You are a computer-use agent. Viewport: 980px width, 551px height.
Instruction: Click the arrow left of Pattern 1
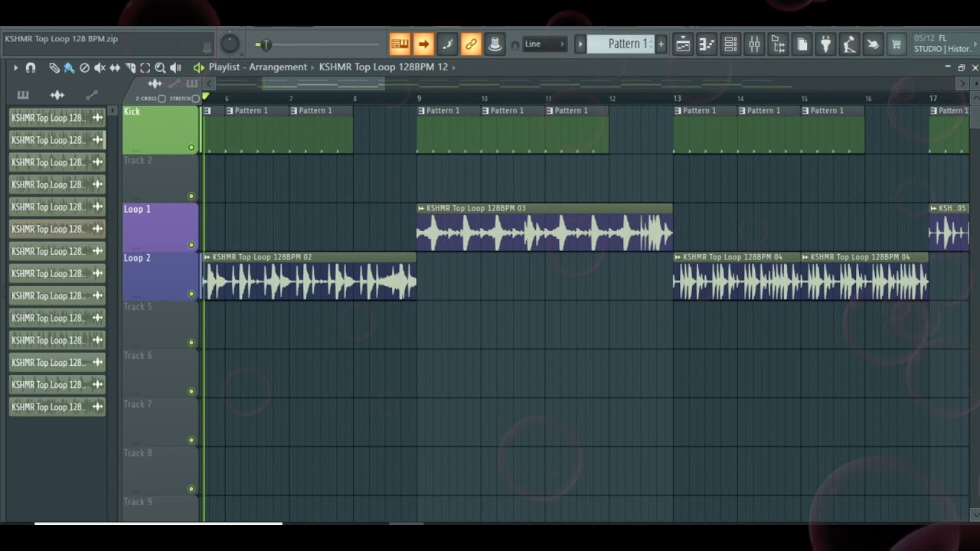tap(580, 44)
